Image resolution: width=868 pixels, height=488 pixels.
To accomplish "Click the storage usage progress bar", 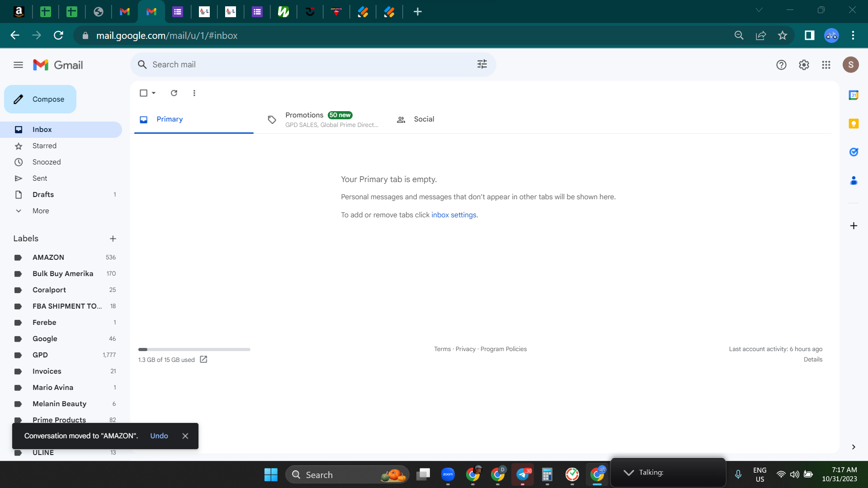I will click(x=194, y=349).
